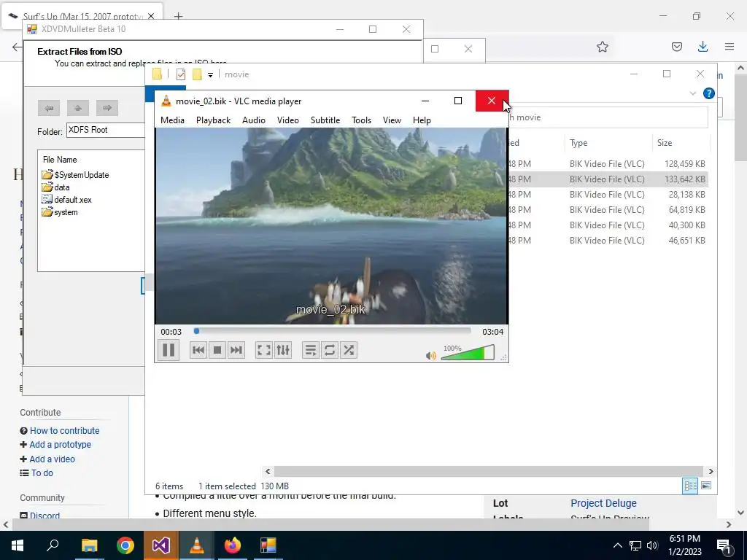Select the 46,651 KB BIK file row
The image size is (747, 560).
(x=608, y=240)
